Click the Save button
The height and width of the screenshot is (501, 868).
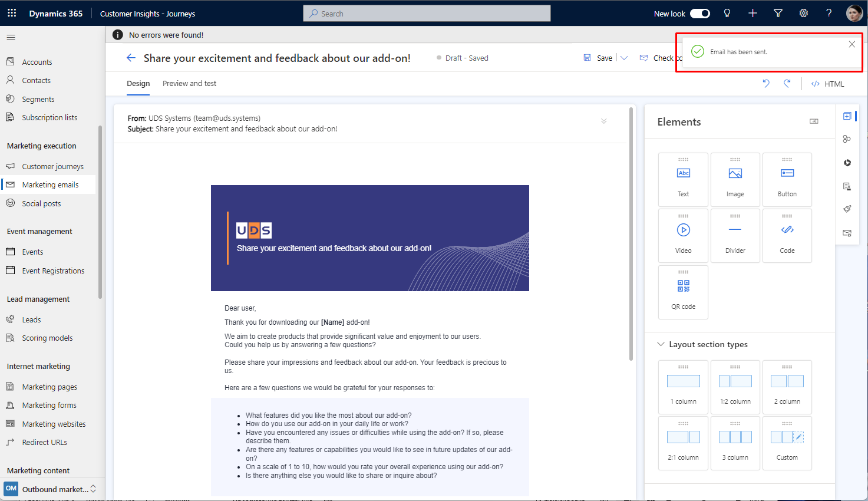tap(598, 58)
